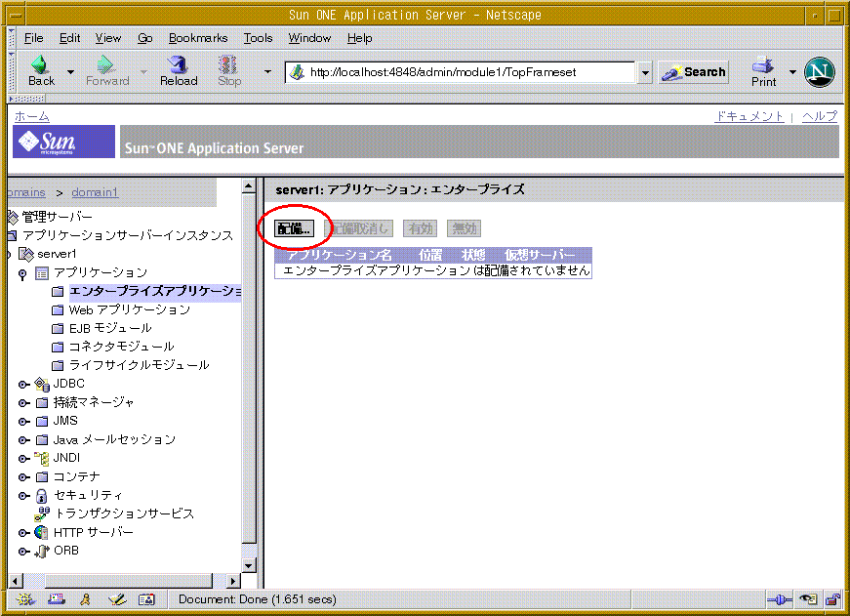Open the Edit menu
The image size is (850, 616).
[69, 38]
